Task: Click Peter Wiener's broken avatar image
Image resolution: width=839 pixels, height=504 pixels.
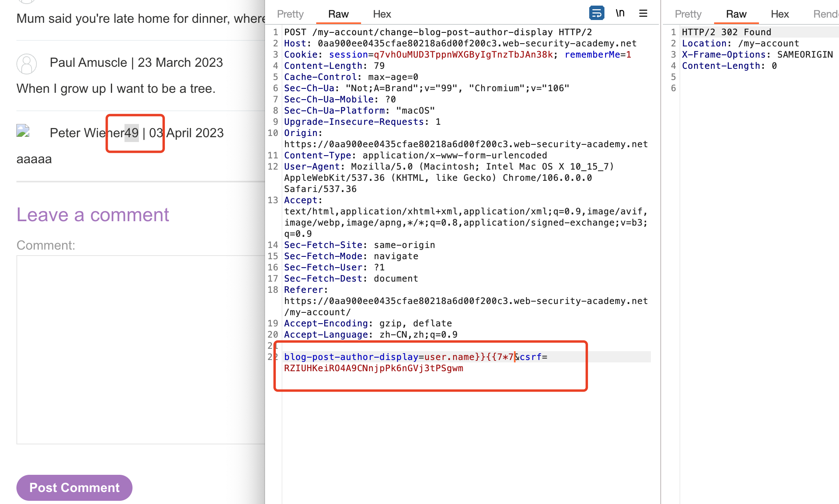Action: [x=23, y=131]
